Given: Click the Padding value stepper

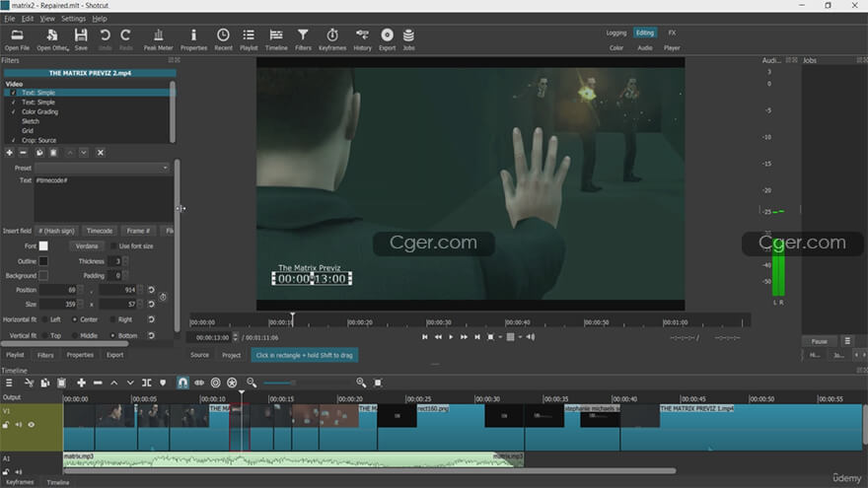Looking at the screenshot, I should (125, 275).
